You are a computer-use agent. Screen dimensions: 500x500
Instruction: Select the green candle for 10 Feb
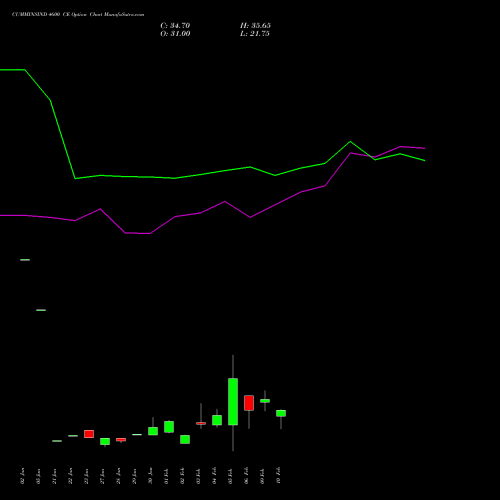point(281,413)
